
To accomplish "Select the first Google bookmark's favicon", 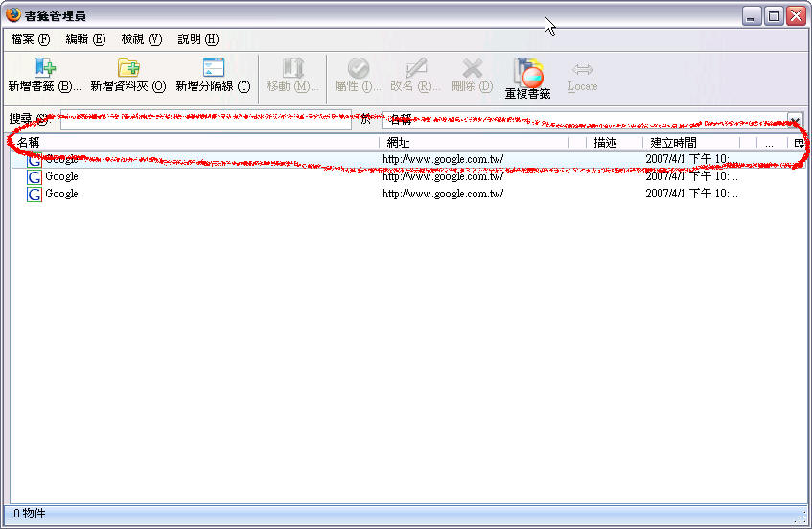I will [35, 160].
